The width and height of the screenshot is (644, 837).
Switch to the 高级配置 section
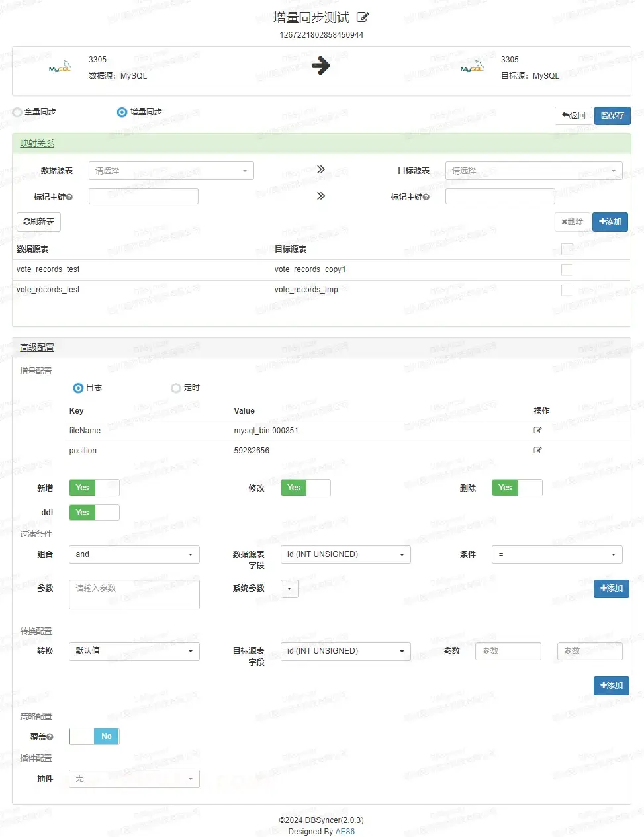tap(36, 347)
